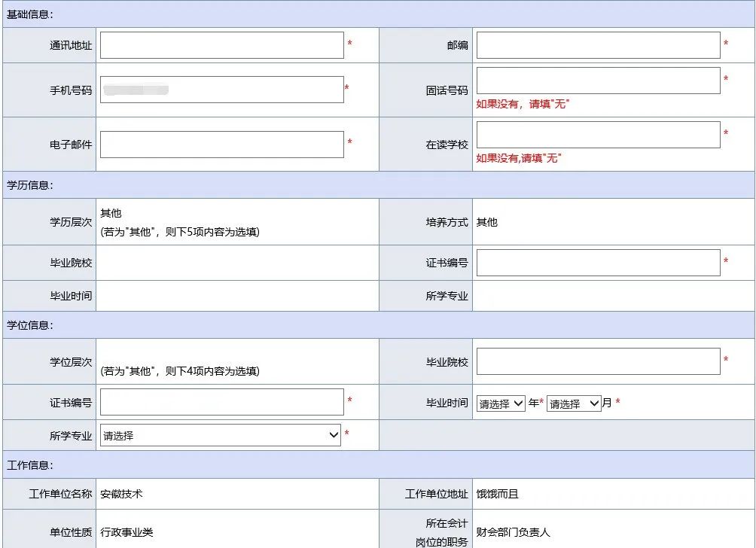Click the 财会部门负责人 position text
This screenshot has height=548, width=756.
(x=513, y=532)
